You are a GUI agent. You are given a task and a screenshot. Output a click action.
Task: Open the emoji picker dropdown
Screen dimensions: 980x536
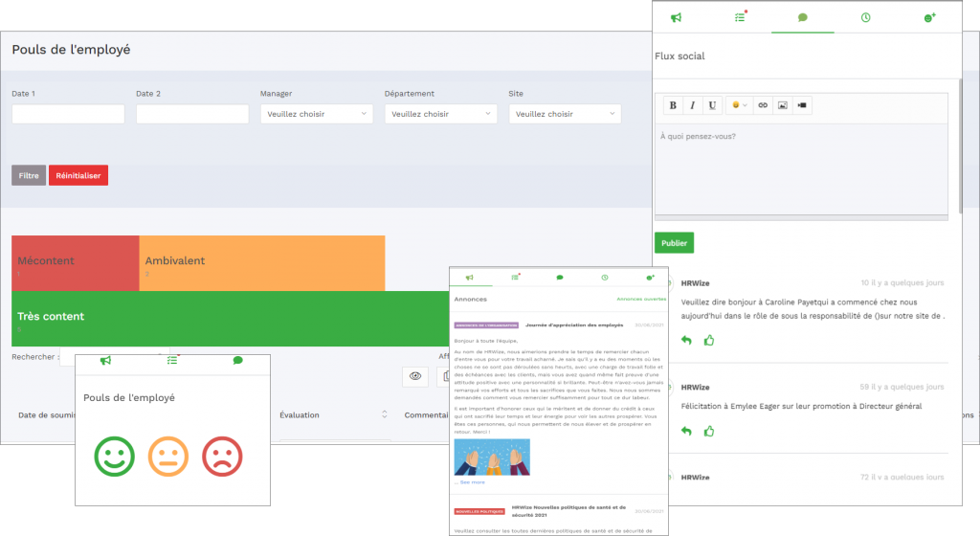[739, 105]
